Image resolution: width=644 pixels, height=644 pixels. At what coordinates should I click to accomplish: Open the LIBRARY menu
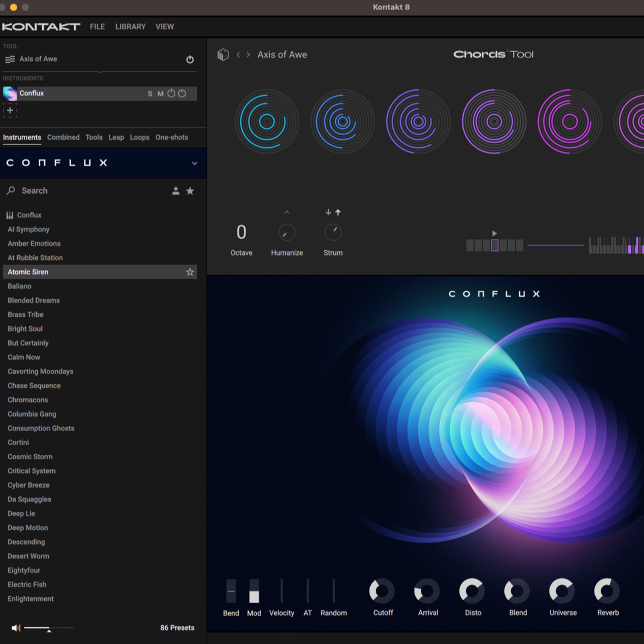point(130,26)
